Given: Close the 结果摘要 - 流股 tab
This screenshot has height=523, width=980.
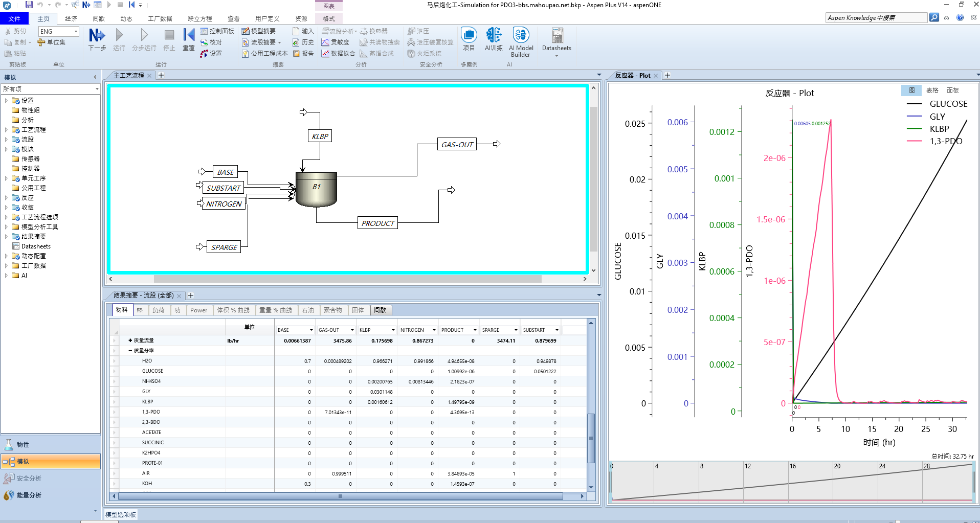Looking at the screenshot, I should [x=179, y=296].
